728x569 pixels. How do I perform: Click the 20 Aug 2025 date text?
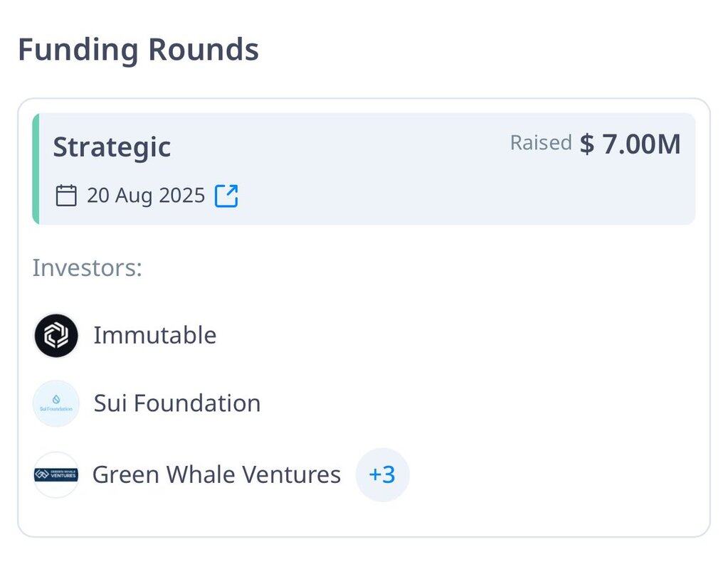pos(146,196)
